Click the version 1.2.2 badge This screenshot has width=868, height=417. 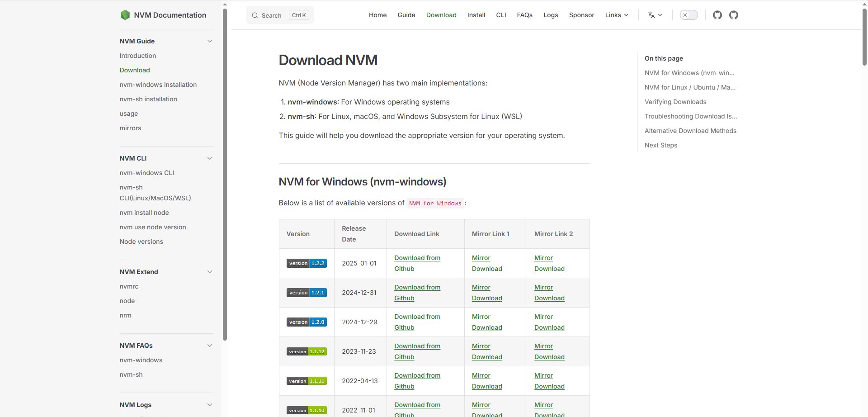[x=307, y=263]
